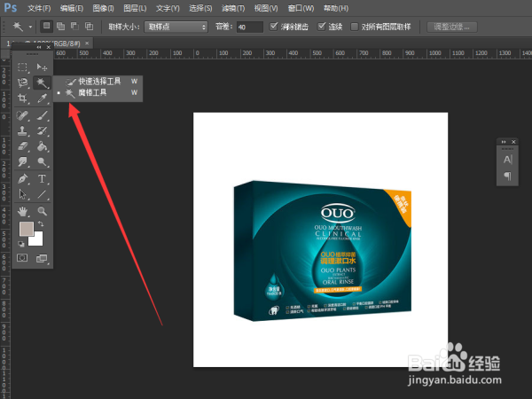
Task: Close the document tab
Action: pyautogui.click(x=87, y=43)
